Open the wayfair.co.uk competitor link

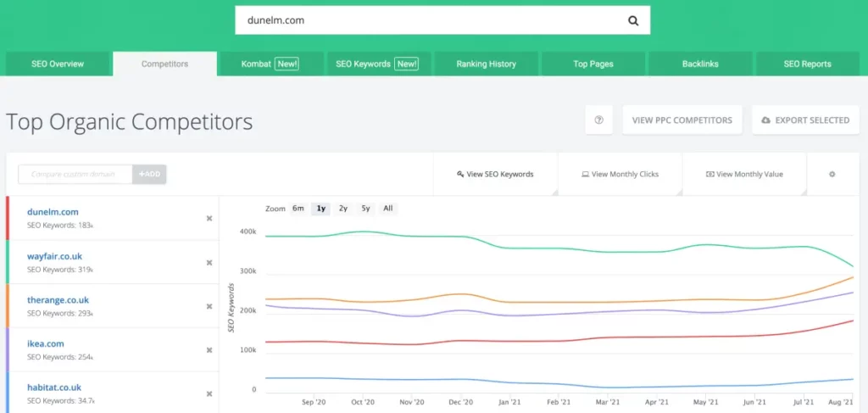[x=55, y=256]
